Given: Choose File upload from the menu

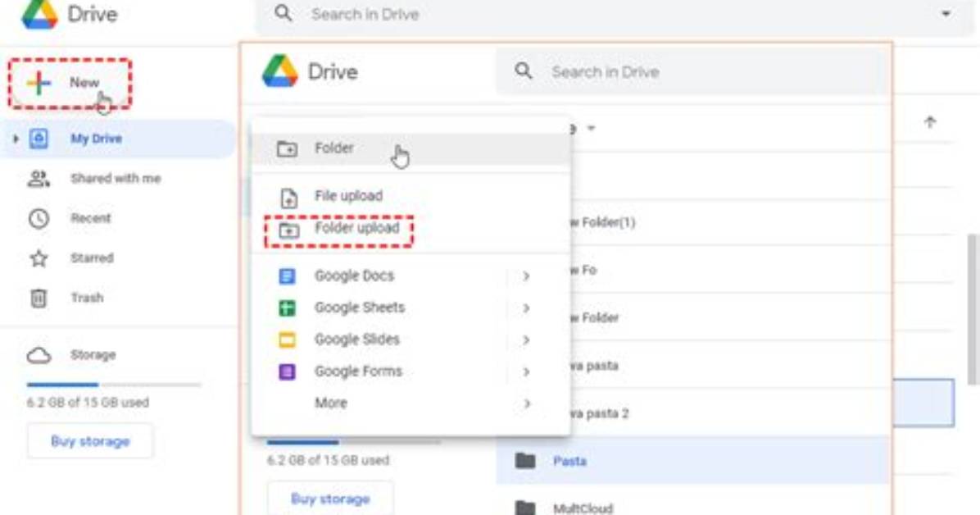Looking at the screenshot, I should click(411, 196).
